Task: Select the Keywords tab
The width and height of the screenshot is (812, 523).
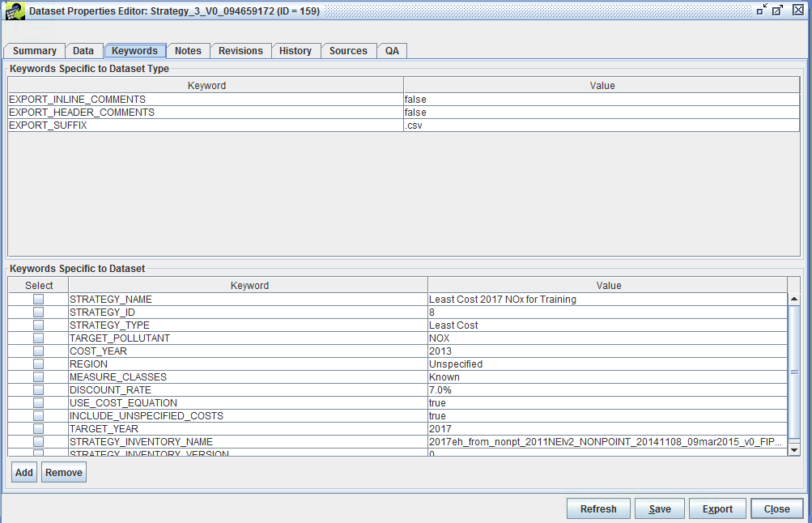Action: coord(134,50)
